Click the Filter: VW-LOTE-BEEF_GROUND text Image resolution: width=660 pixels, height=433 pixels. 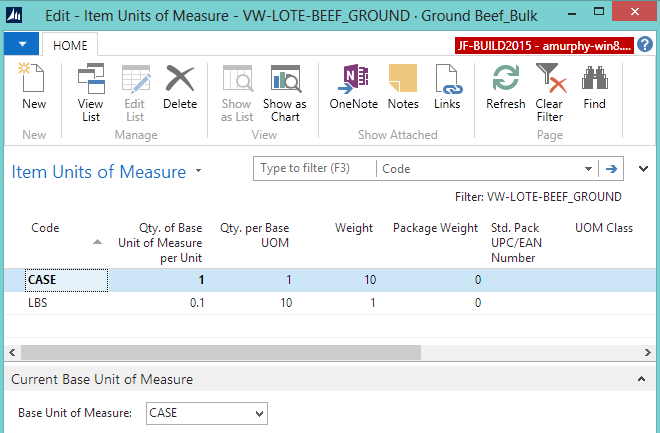pos(538,197)
